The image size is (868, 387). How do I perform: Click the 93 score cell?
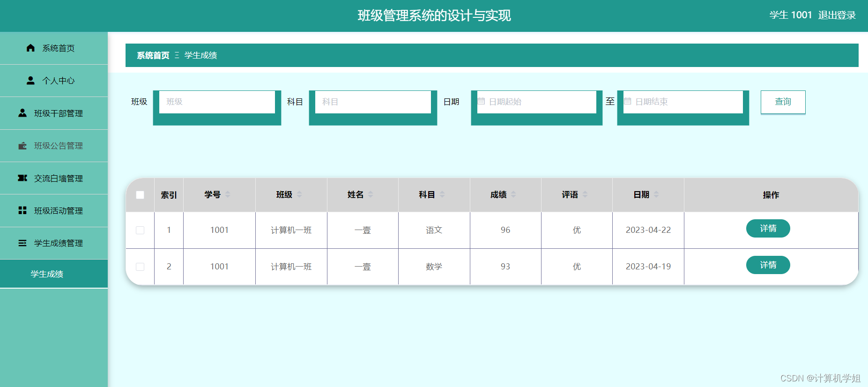(x=505, y=267)
